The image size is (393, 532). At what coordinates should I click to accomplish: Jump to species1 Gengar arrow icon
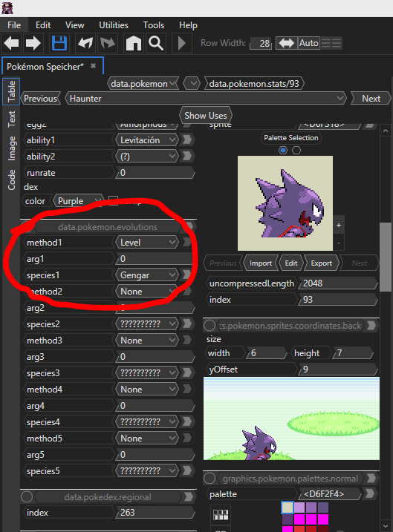(187, 275)
